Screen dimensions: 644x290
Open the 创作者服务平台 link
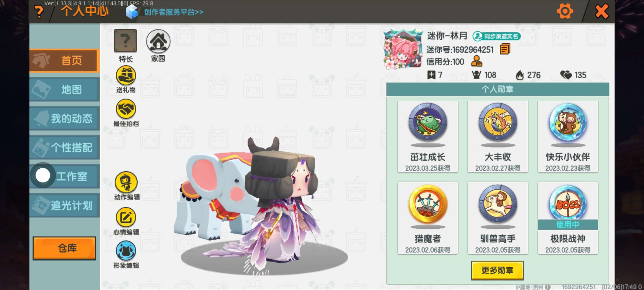pyautogui.click(x=174, y=12)
